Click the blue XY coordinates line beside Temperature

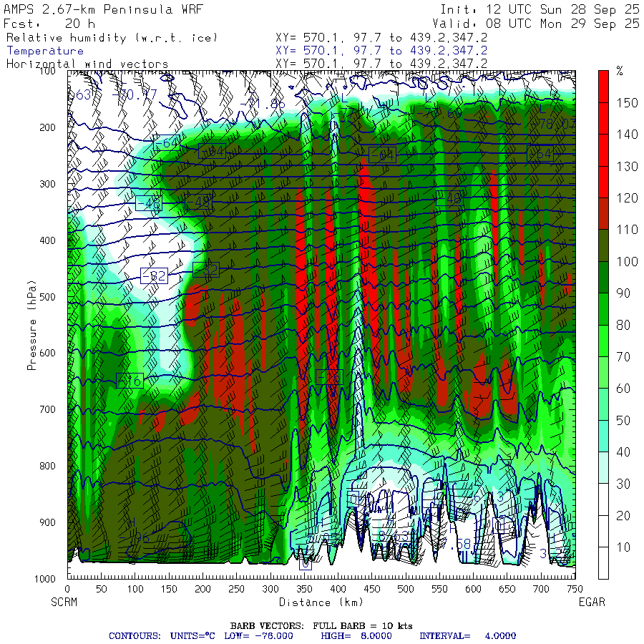(x=381, y=51)
